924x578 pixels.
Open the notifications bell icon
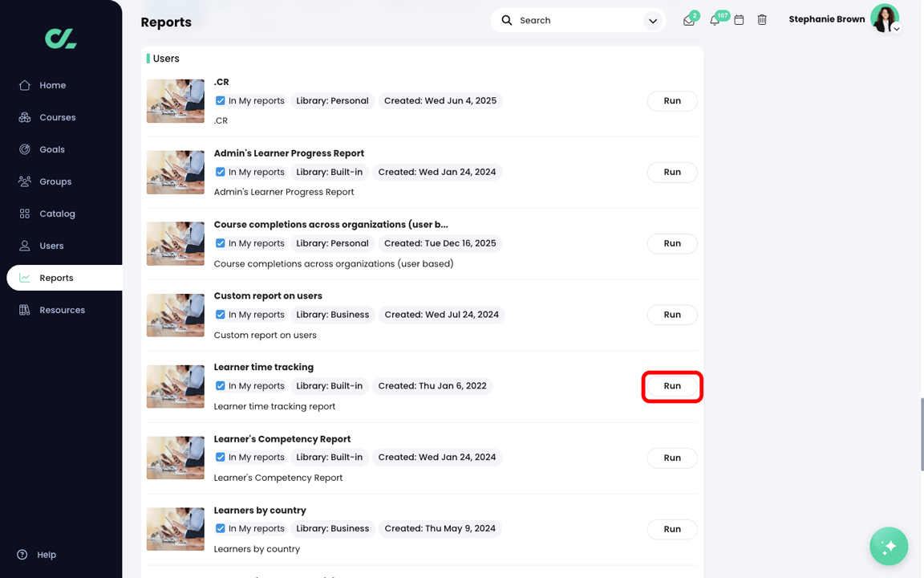coord(714,21)
